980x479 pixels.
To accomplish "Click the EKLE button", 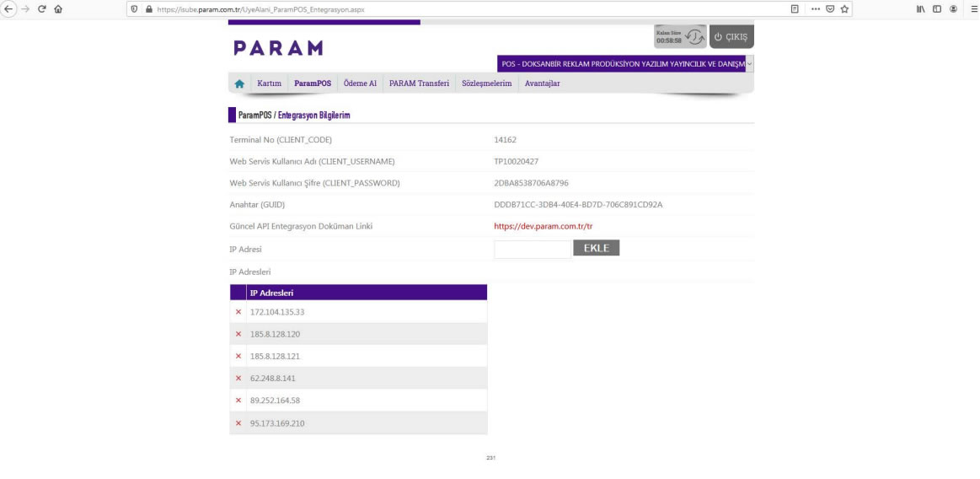I will [x=597, y=248].
